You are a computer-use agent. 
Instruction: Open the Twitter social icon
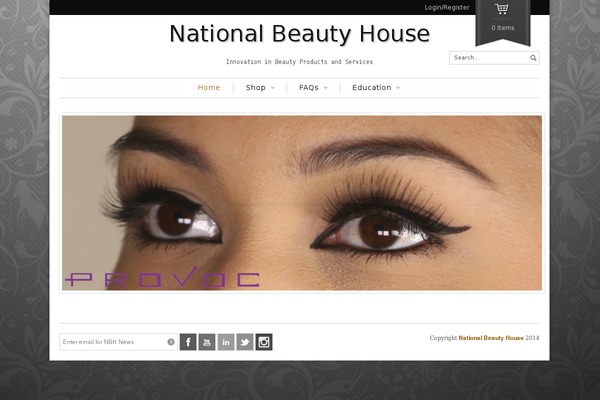point(245,342)
